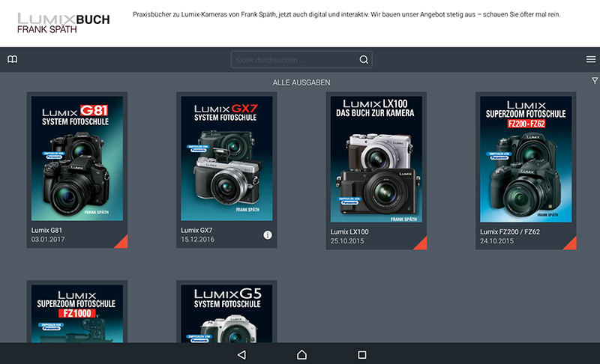600x364 pixels.
Task: Open the filter funnel icon
Action: (x=595, y=81)
